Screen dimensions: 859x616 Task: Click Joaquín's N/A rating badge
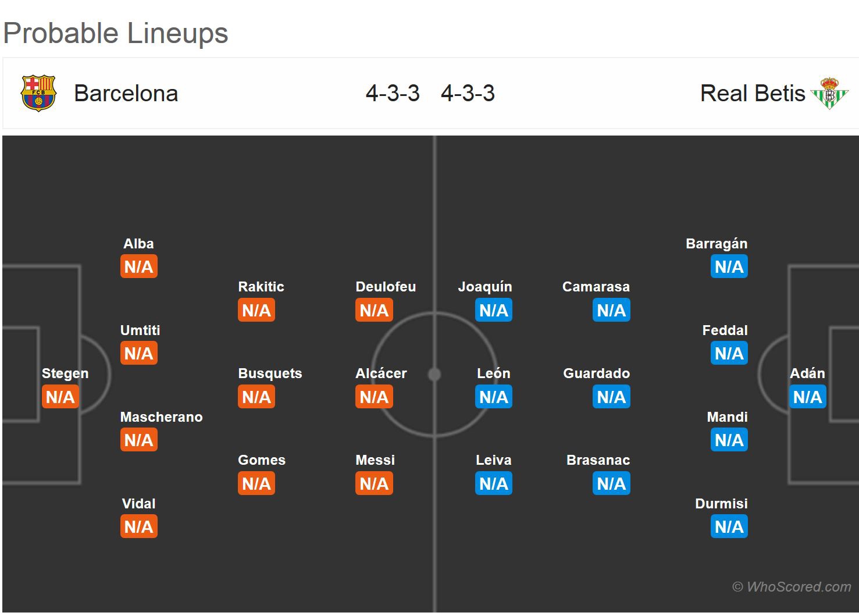(x=493, y=310)
